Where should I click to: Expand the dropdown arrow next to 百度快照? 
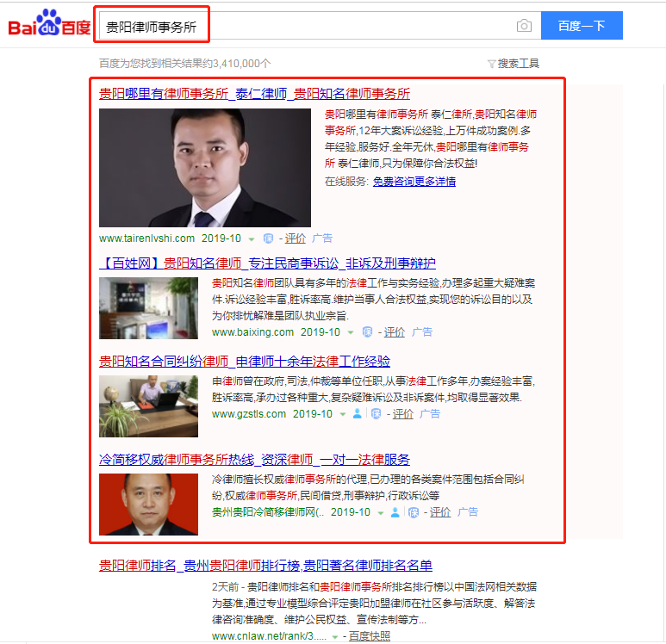(342, 636)
